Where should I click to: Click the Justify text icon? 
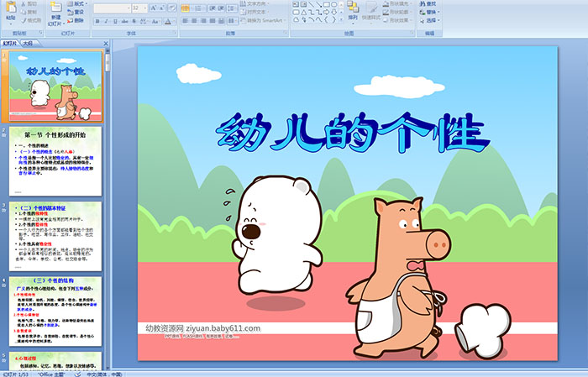point(213,21)
